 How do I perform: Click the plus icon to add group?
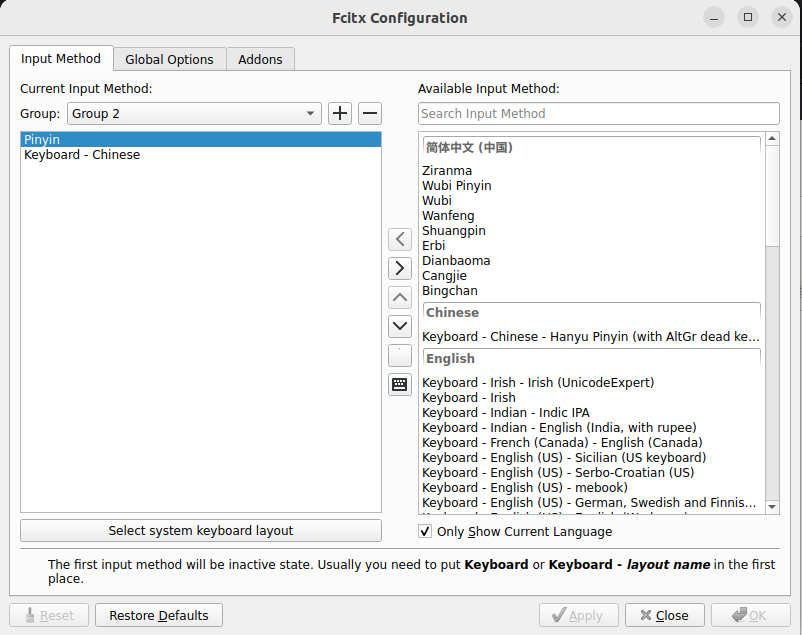click(340, 113)
